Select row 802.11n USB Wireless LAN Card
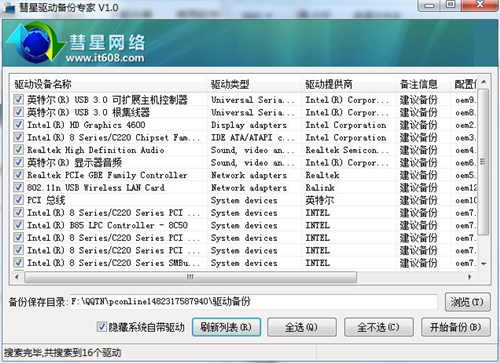The height and width of the screenshot is (363, 500). coord(245,187)
